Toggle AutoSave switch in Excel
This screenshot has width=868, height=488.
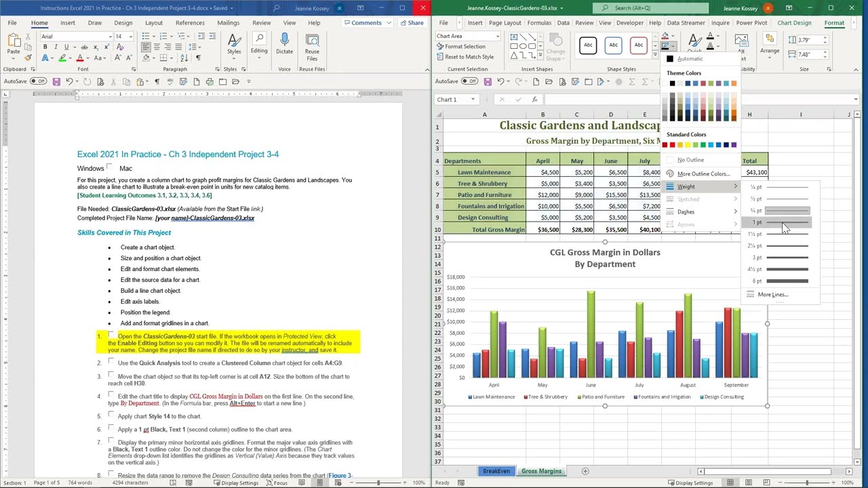click(469, 81)
